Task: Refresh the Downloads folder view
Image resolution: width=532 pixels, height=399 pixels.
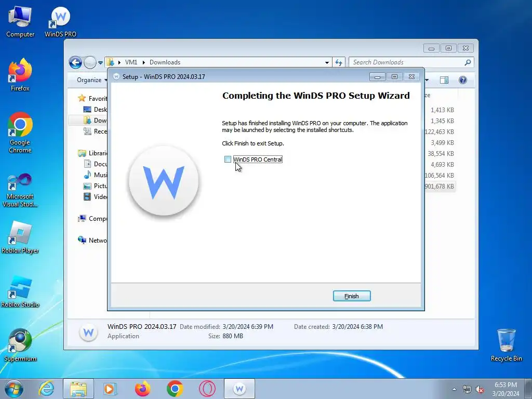Action: click(x=339, y=62)
